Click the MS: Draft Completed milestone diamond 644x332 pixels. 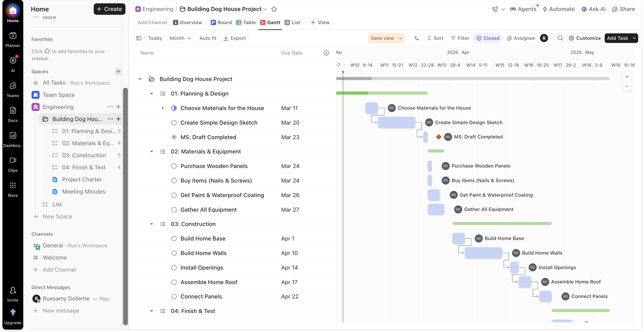click(x=439, y=137)
